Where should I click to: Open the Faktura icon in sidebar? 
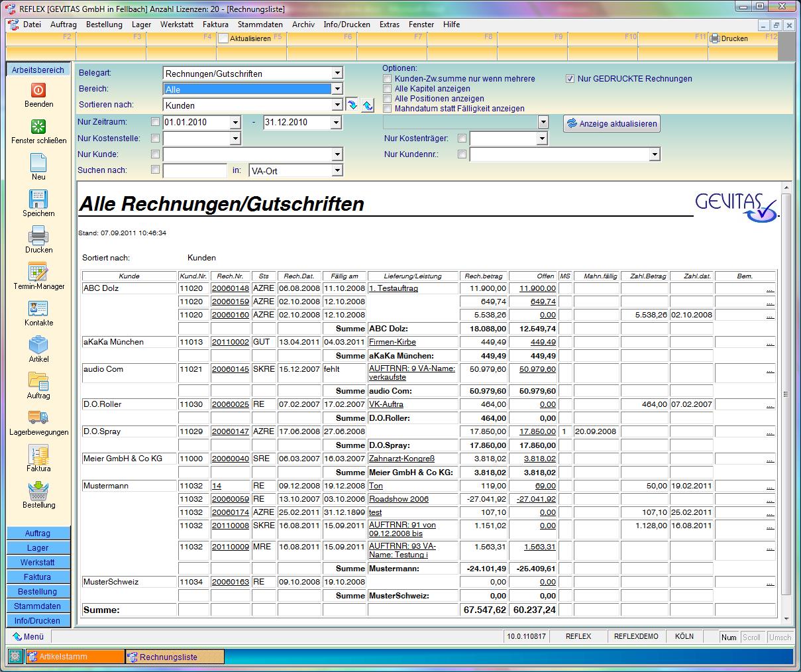point(38,455)
